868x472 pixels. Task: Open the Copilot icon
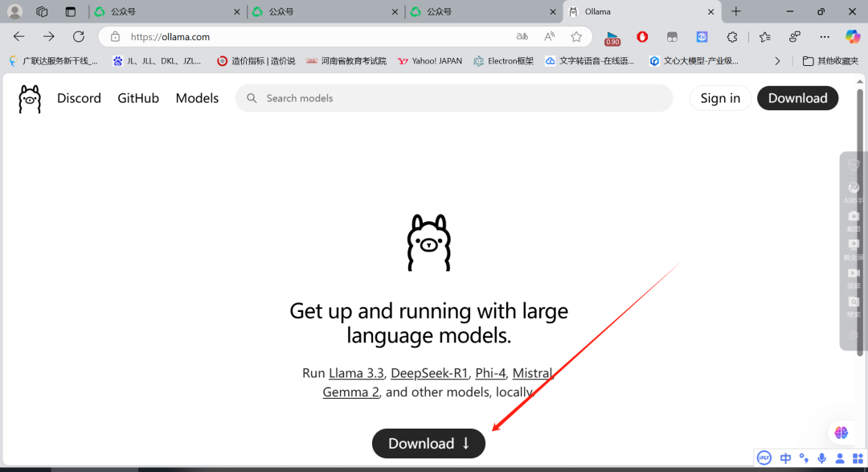[x=853, y=36]
